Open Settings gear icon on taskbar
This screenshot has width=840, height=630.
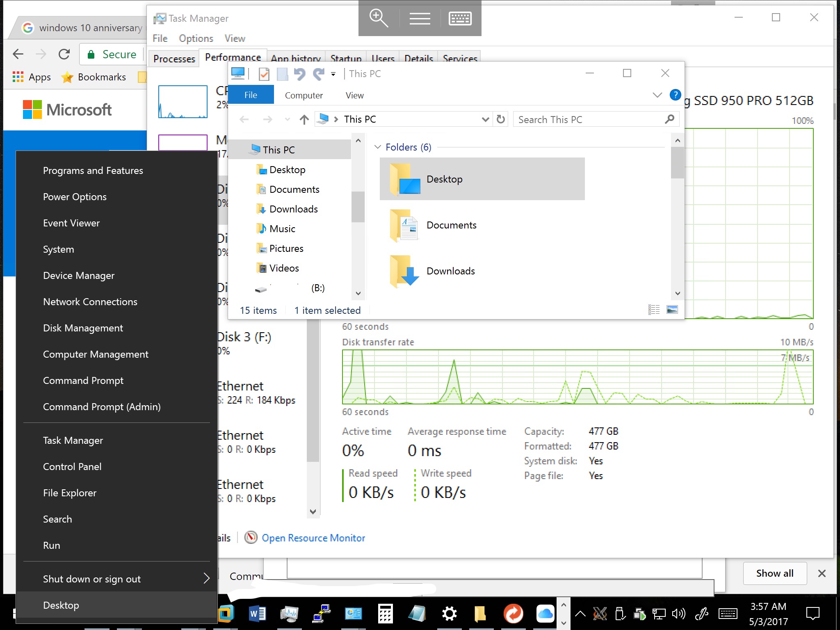tap(449, 614)
